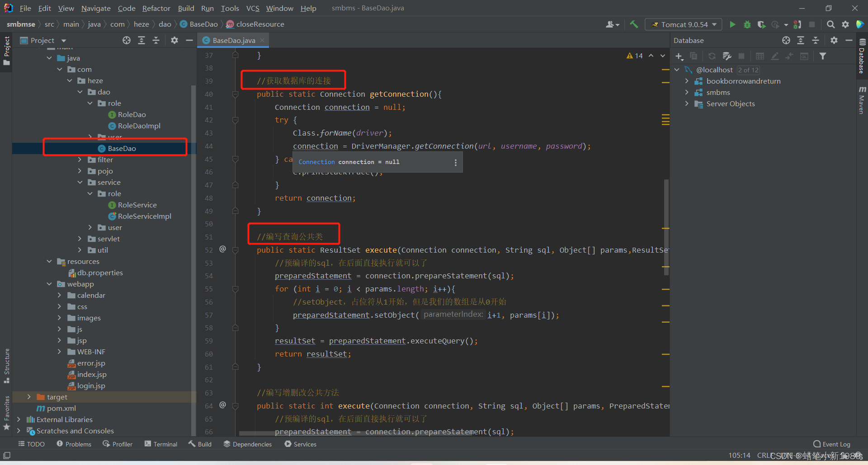
Task: Open the Navigate menu
Action: point(96,8)
